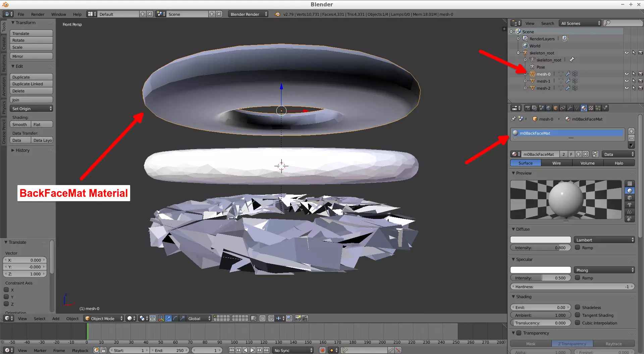The image size is (644, 354).
Task: Open the Blender Render engine dropdown
Action: point(248,14)
